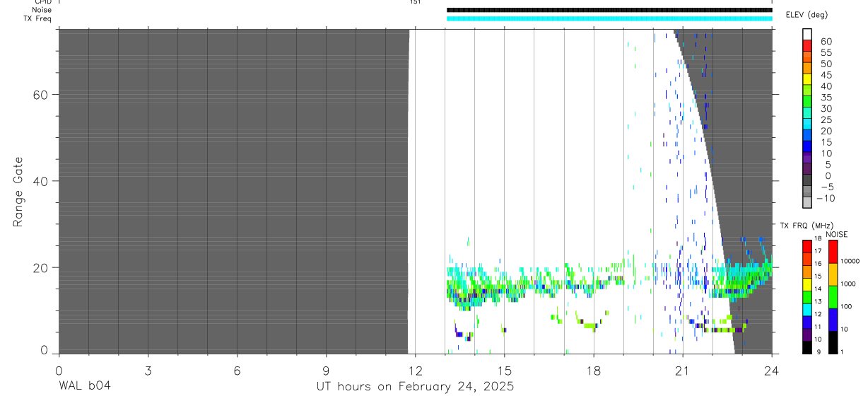Click the black NOISE swatch between 1 and 10

pos(833,342)
